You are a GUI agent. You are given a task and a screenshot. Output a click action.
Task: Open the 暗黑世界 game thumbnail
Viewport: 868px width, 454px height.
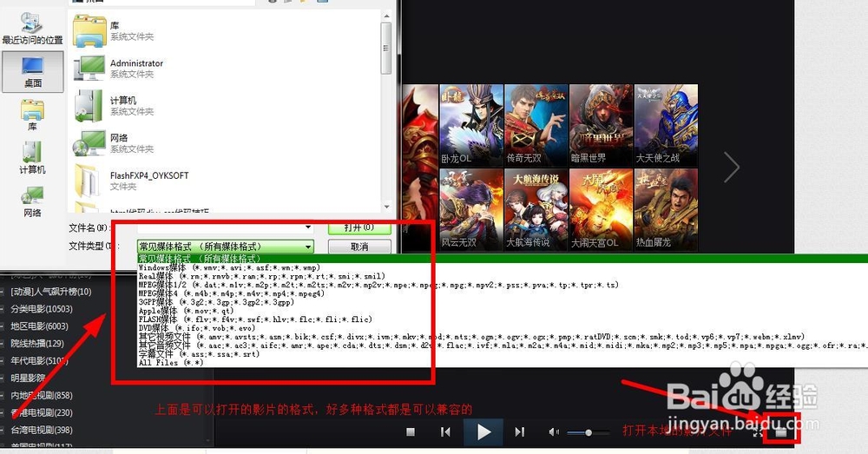[x=601, y=125]
